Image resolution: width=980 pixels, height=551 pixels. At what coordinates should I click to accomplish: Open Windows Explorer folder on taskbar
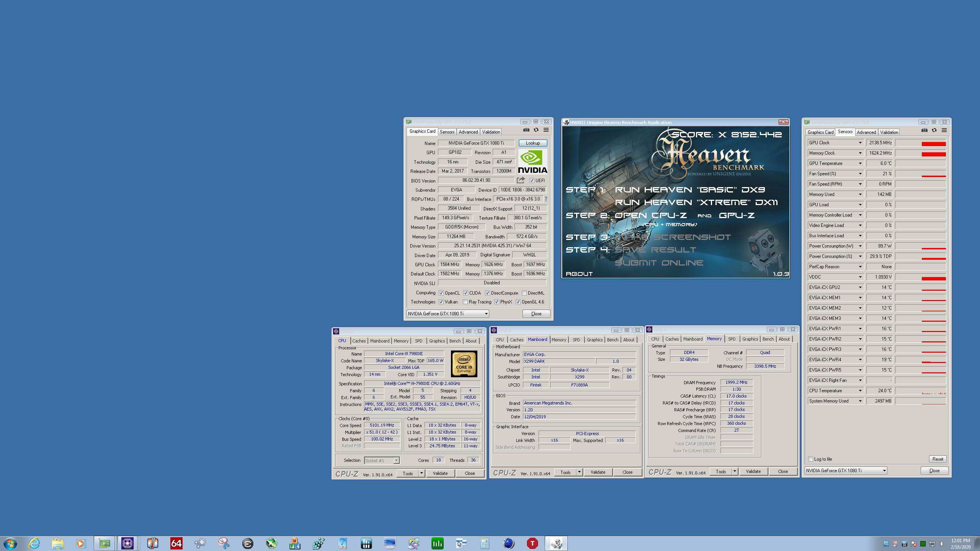point(58,543)
